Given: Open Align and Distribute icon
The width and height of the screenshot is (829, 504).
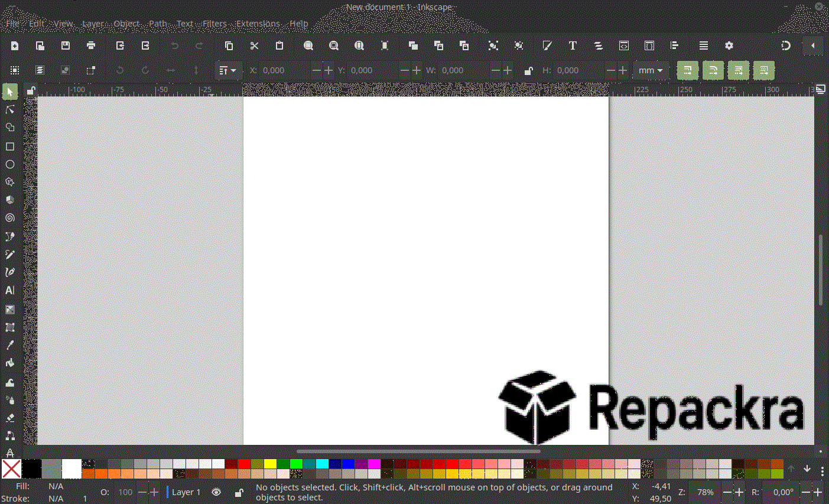Looking at the screenshot, I should click(x=674, y=45).
